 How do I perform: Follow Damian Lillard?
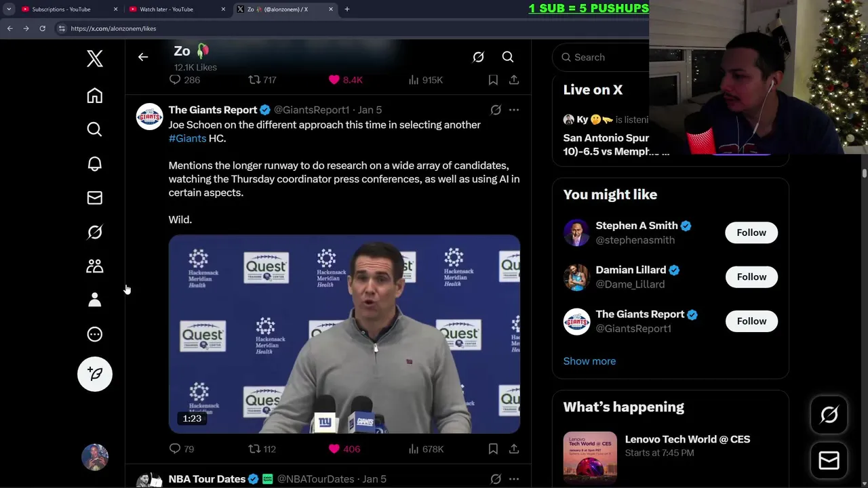[751, 277]
